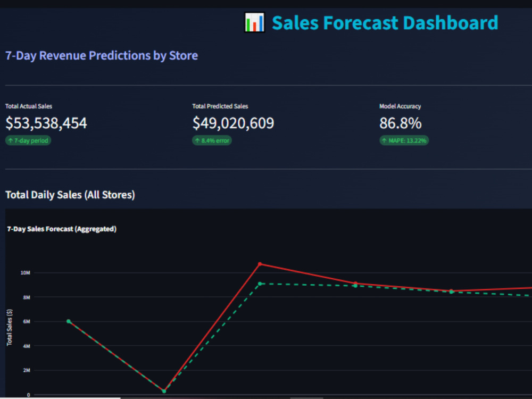Screen dimensions: 532x399
Task: Click the Sales Forecast Dashboard title
Action: pos(385,23)
